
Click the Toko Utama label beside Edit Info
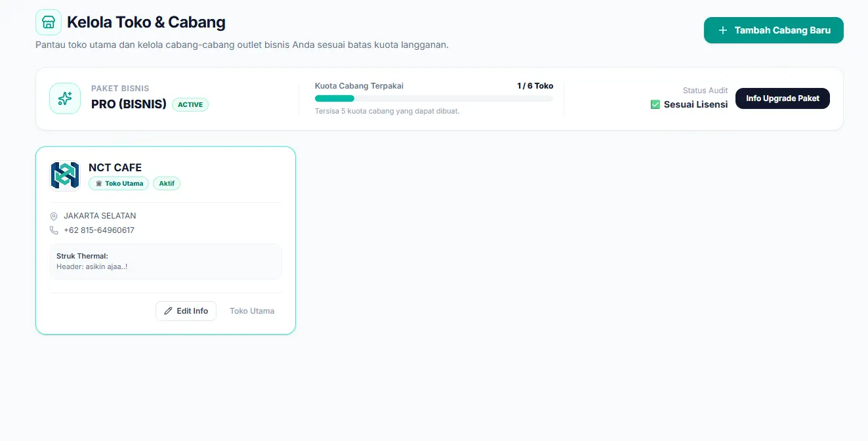tap(252, 311)
